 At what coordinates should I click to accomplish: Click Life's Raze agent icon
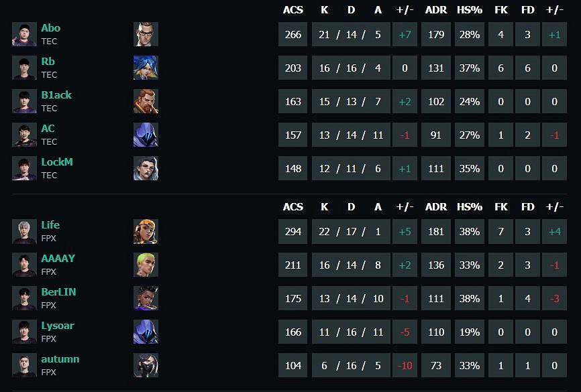point(146,231)
